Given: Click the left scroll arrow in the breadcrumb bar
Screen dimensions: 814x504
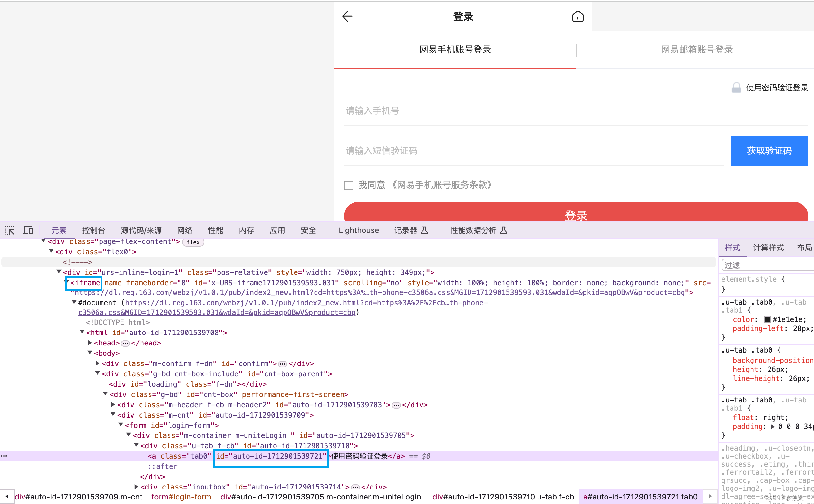Looking at the screenshot, I should (7, 496).
